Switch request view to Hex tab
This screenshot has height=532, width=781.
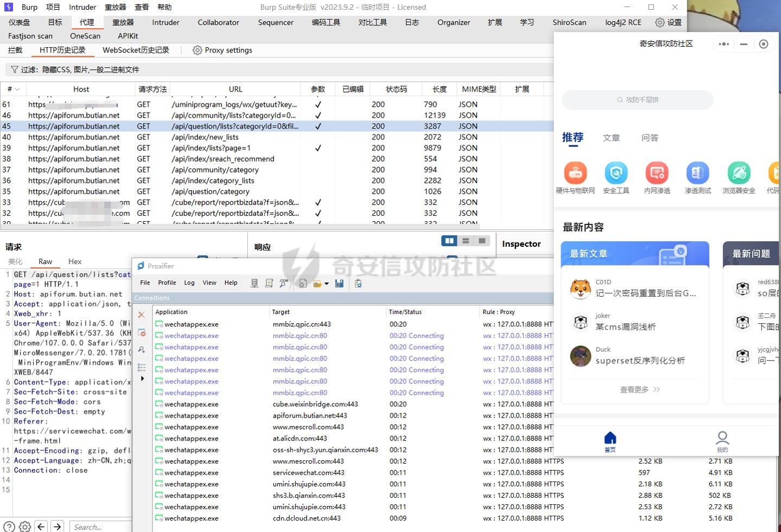(75, 261)
